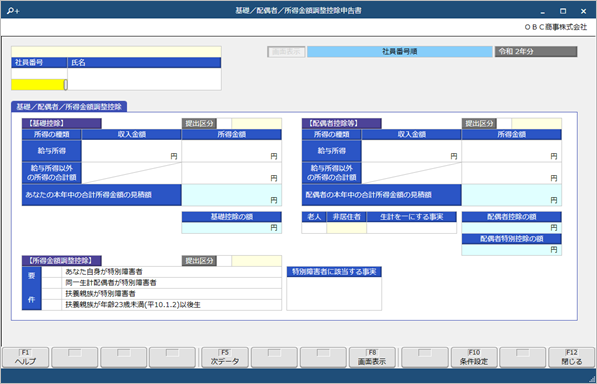Click the pale yellow bar above 社員番号

(116, 52)
